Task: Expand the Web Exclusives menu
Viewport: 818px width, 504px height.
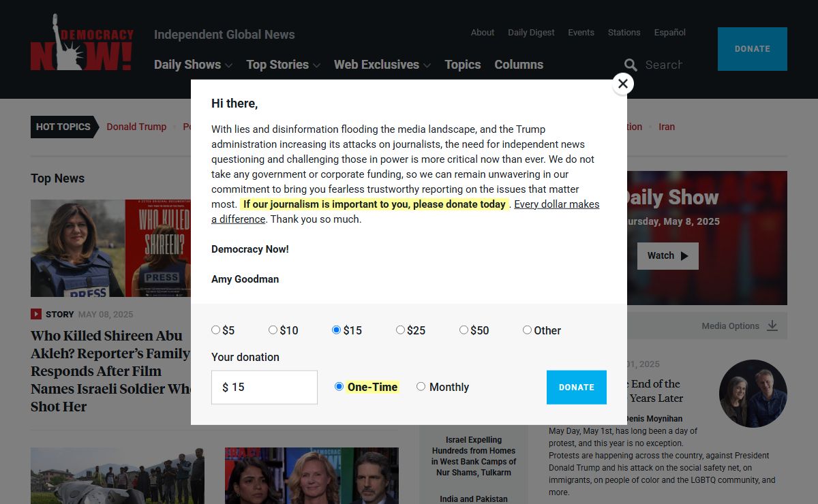Action: coord(382,65)
